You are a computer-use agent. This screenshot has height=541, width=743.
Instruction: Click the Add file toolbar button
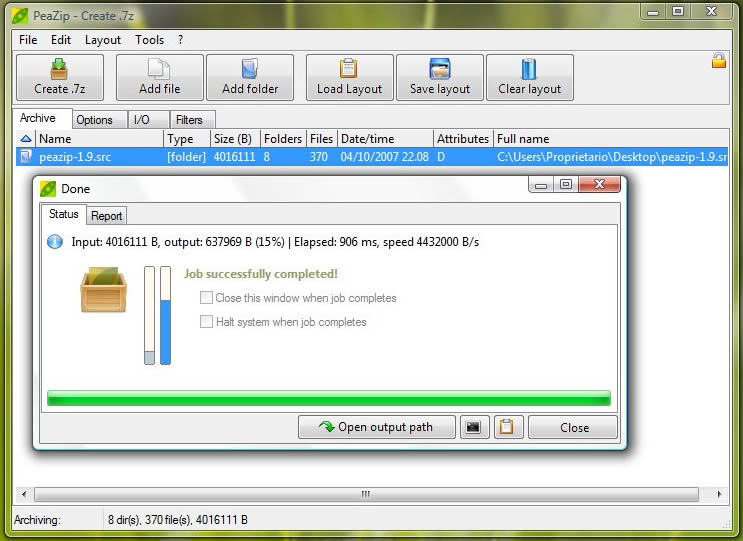160,77
